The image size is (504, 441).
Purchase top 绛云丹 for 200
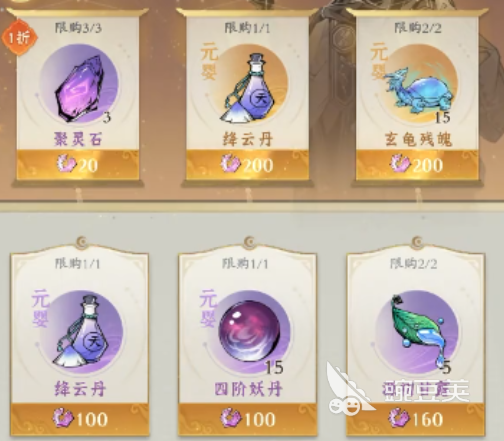tap(247, 165)
